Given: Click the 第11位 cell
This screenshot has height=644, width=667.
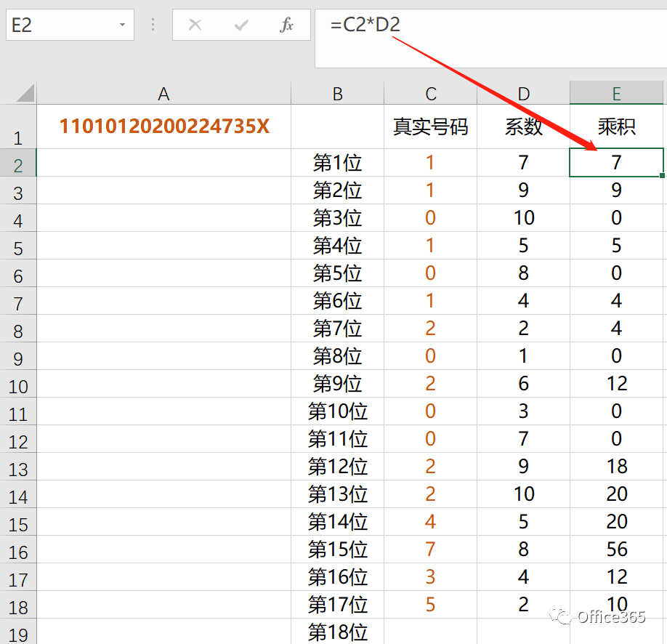Looking at the screenshot, I should pyautogui.click(x=337, y=439).
